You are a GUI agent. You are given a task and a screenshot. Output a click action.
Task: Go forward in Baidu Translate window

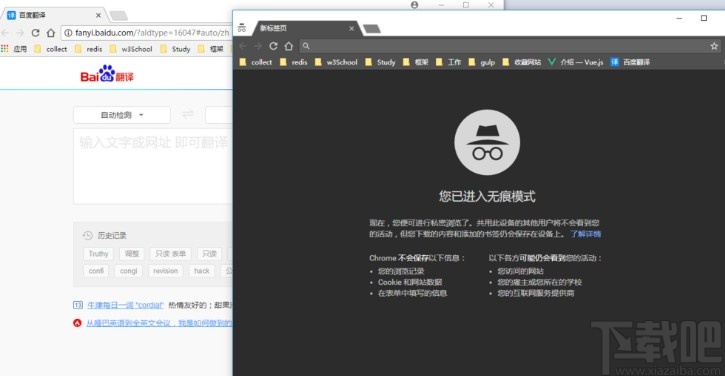click(x=20, y=33)
